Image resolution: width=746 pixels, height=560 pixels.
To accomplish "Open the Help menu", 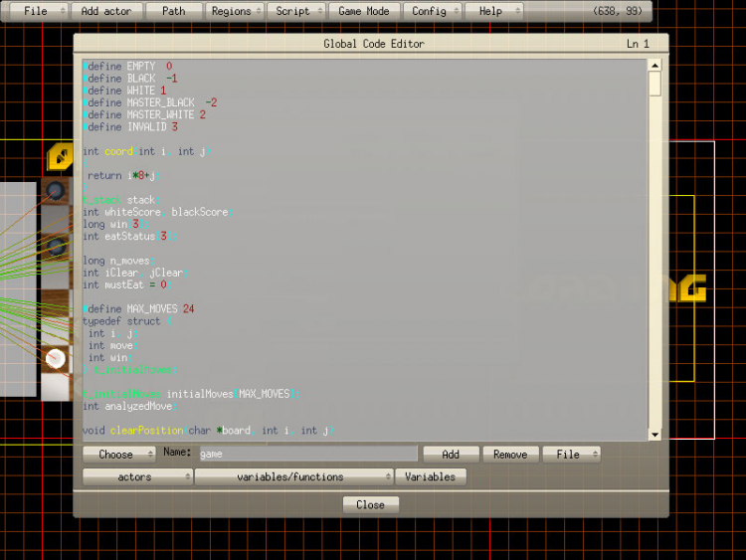I will click(493, 11).
